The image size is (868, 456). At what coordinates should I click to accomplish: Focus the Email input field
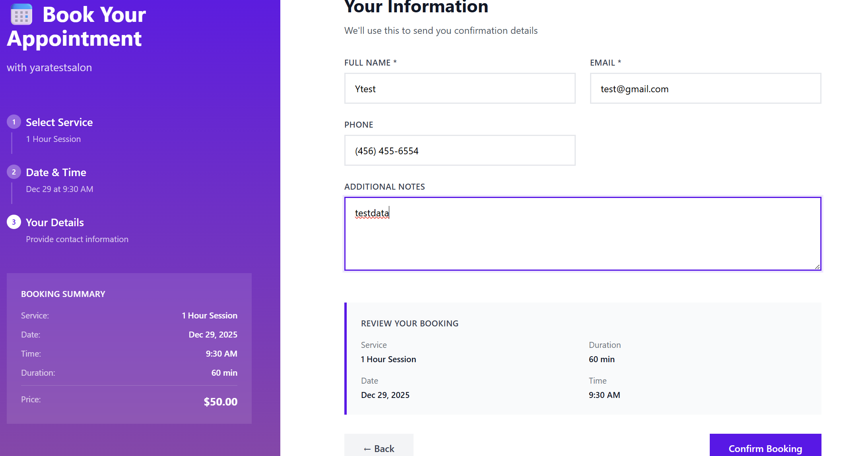click(705, 89)
